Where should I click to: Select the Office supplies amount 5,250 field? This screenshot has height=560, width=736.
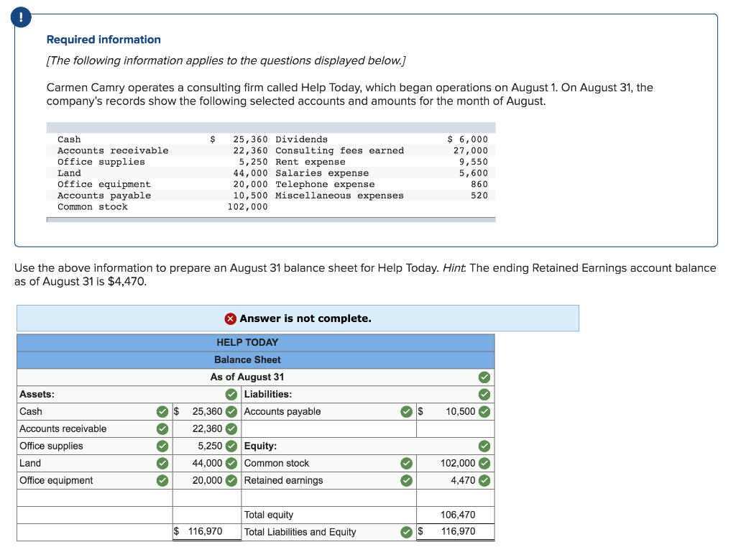coord(207,446)
